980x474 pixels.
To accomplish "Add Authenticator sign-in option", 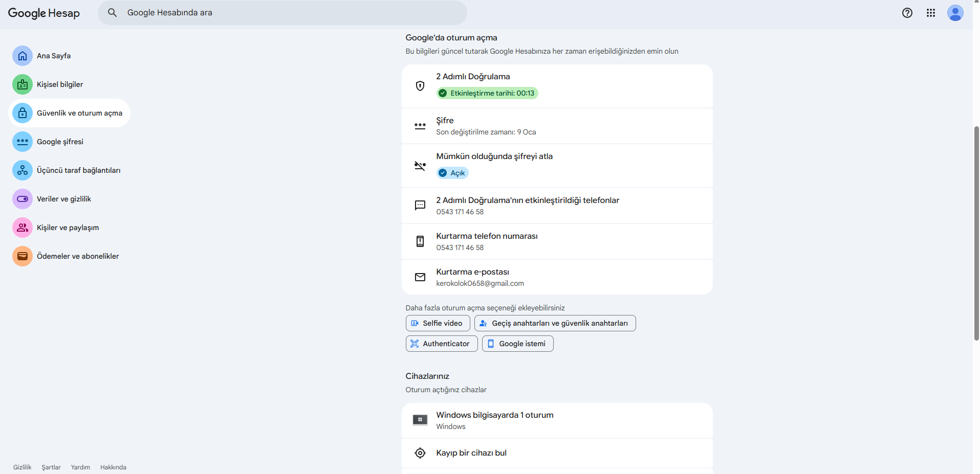I will coord(441,344).
